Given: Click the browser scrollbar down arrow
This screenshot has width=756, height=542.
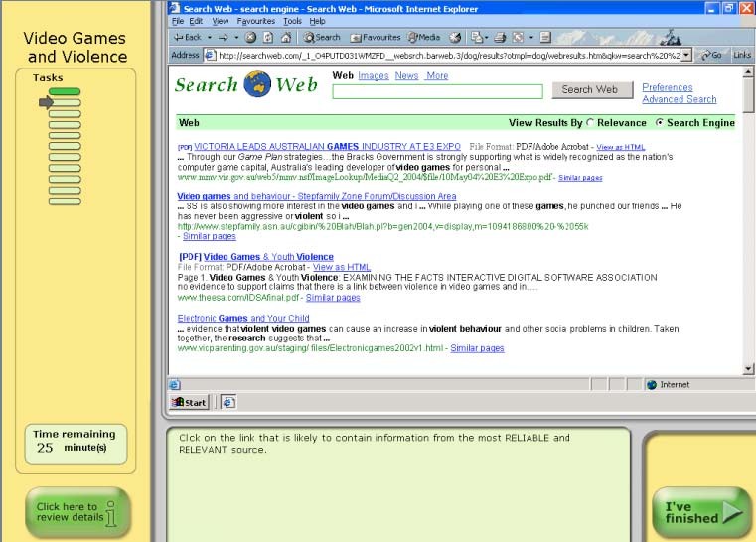Looking at the screenshot, I should click(x=748, y=369).
